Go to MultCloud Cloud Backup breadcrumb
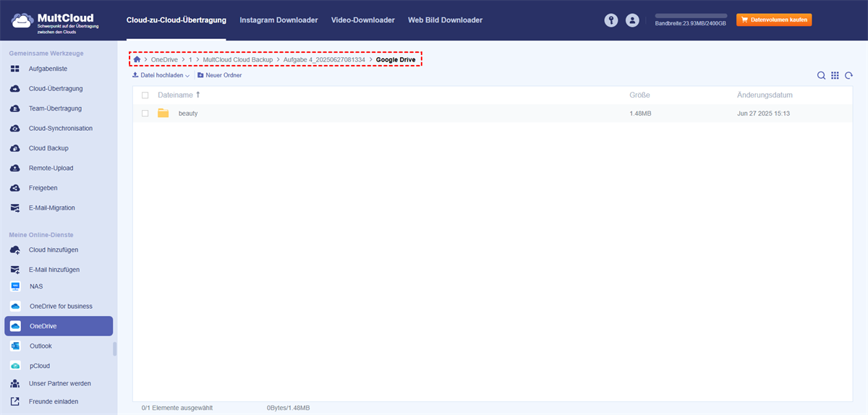 click(x=238, y=59)
